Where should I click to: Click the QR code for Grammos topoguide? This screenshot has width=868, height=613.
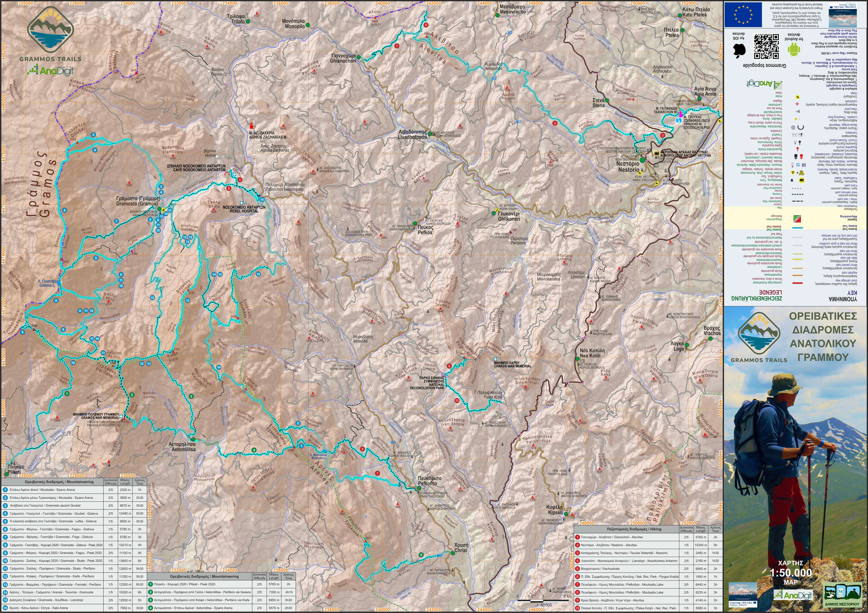[x=766, y=46]
